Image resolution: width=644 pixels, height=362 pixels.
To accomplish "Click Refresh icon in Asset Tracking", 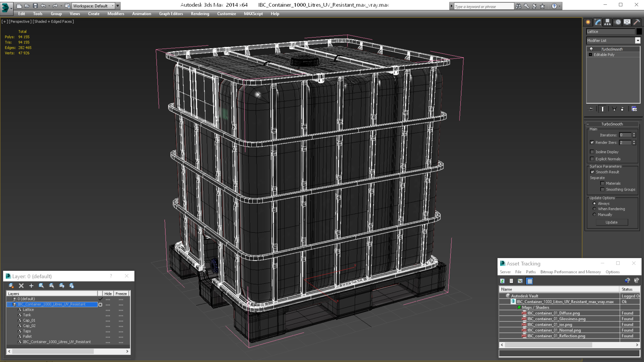I will pos(502,281).
